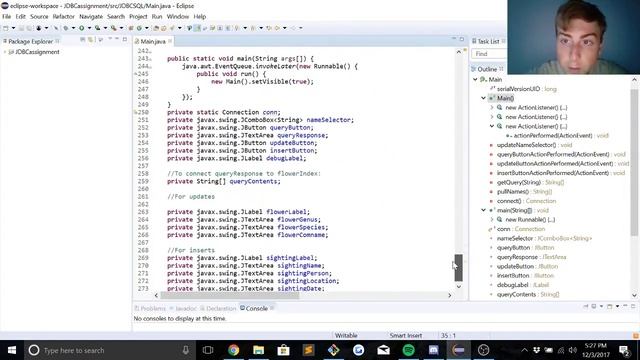Click the Writable status bar entry
This screenshot has width=640, height=360.
(x=346, y=336)
